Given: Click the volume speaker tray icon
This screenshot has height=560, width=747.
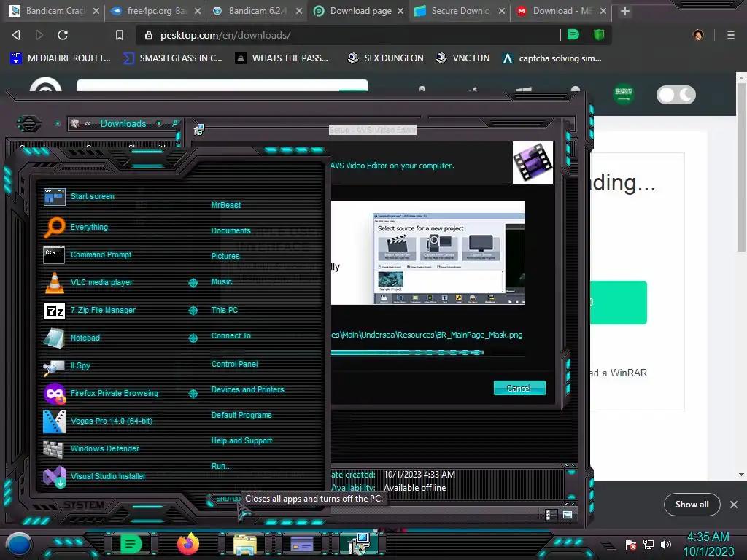Looking at the screenshot, I should 666,544.
